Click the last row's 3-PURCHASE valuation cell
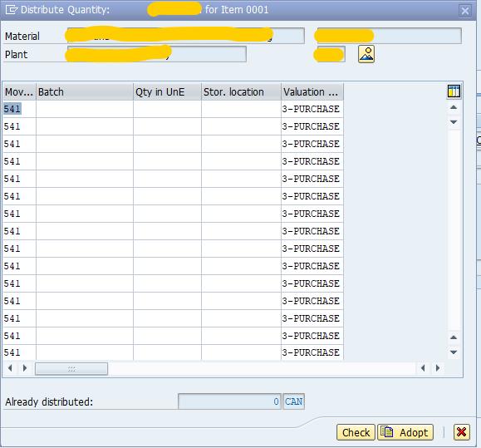 tap(312, 352)
